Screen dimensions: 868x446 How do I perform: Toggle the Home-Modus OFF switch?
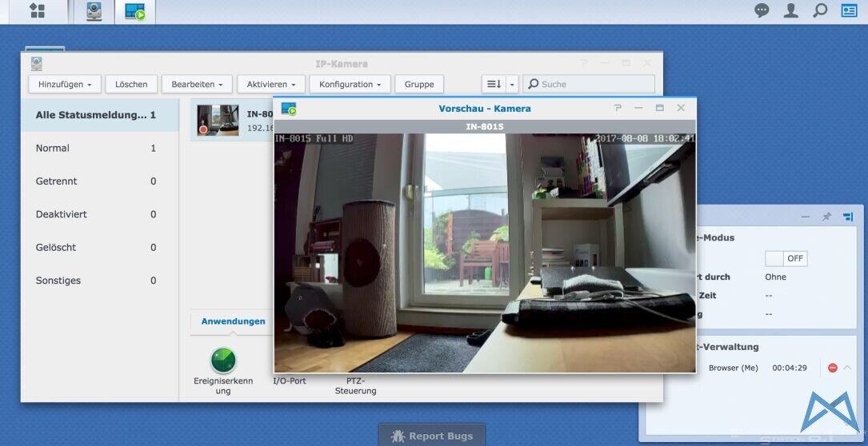(x=786, y=258)
